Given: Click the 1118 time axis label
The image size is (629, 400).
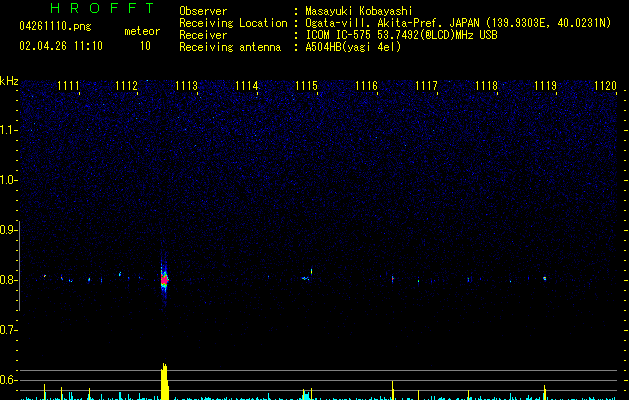Looking at the screenshot, I should [486, 86].
